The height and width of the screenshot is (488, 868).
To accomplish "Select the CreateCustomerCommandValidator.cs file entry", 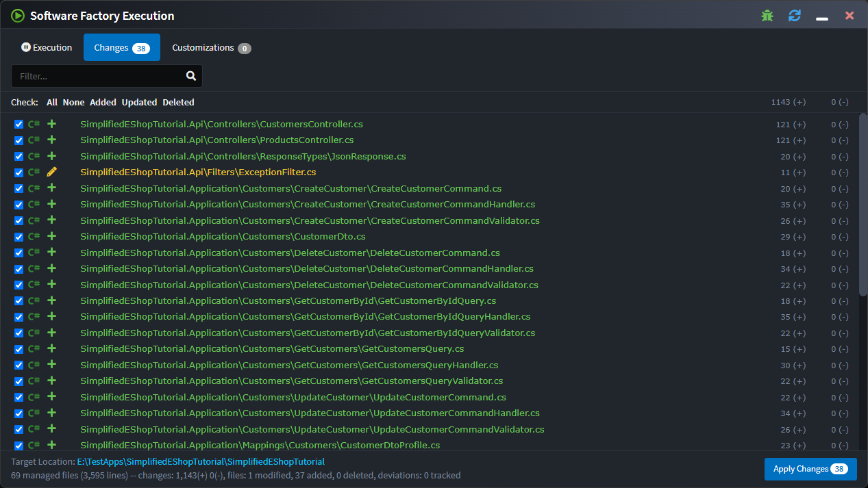I will 310,220.
